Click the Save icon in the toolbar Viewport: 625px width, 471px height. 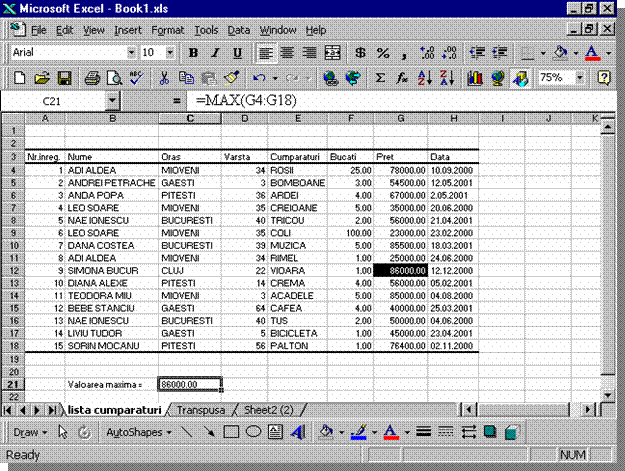[65, 77]
